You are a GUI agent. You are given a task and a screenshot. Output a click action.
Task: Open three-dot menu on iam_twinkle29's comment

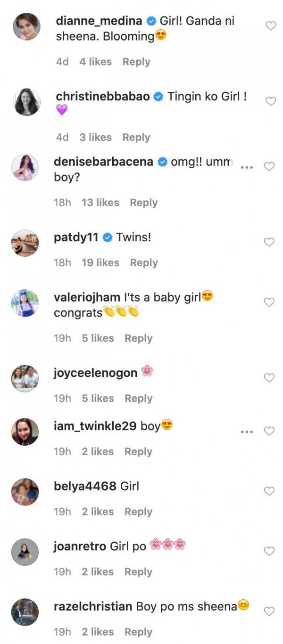[247, 432]
